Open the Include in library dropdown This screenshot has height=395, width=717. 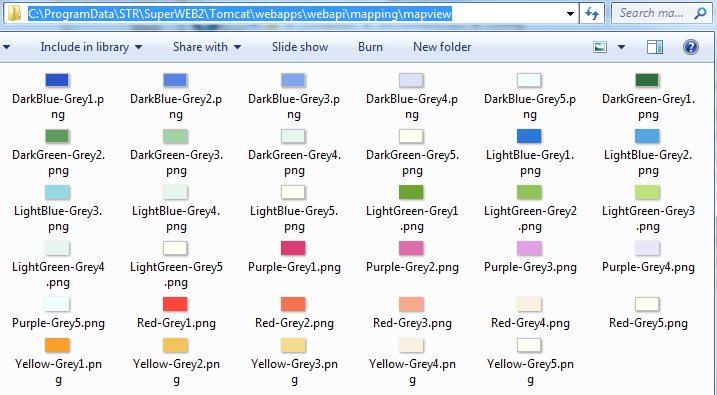pyautogui.click(x=91, y=47)
